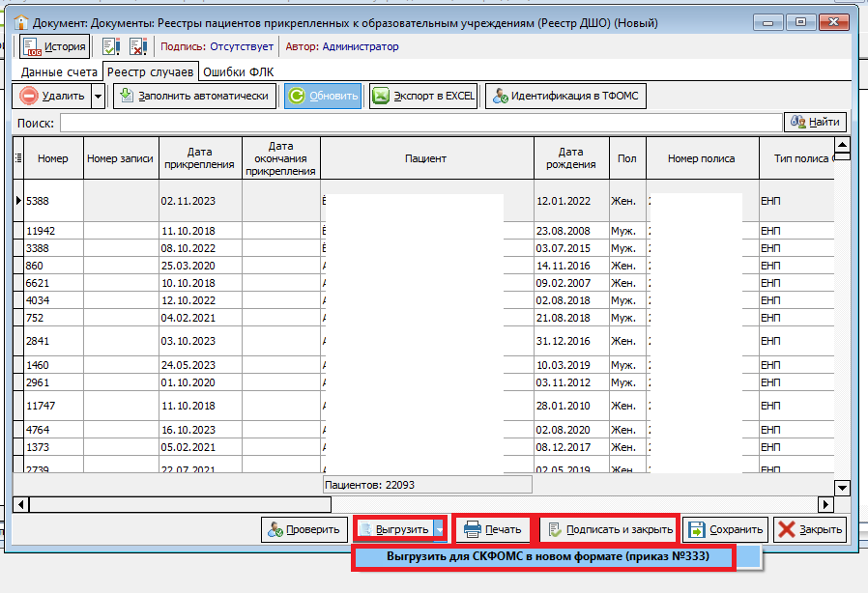Click horizontal scrollbar left arrow

pos(21,504)
